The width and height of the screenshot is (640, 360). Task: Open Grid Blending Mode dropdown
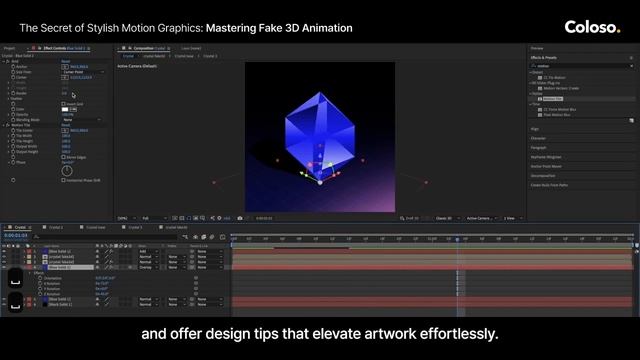(x=82, y=120)
